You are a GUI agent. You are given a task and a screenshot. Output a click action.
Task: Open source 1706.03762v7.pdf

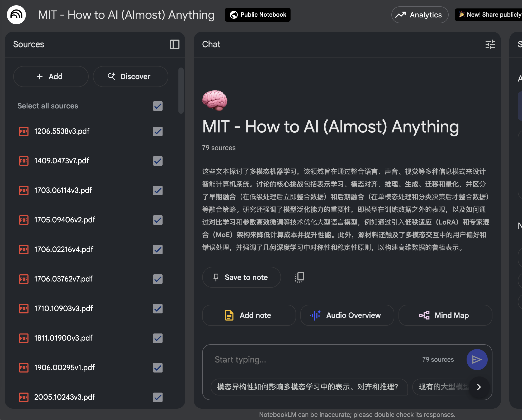tap(63, 279)
